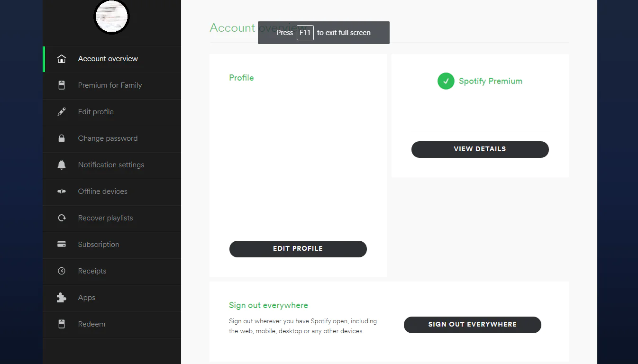Click the home icon beside Account overview
638x364 pixels.
[62, 59]
